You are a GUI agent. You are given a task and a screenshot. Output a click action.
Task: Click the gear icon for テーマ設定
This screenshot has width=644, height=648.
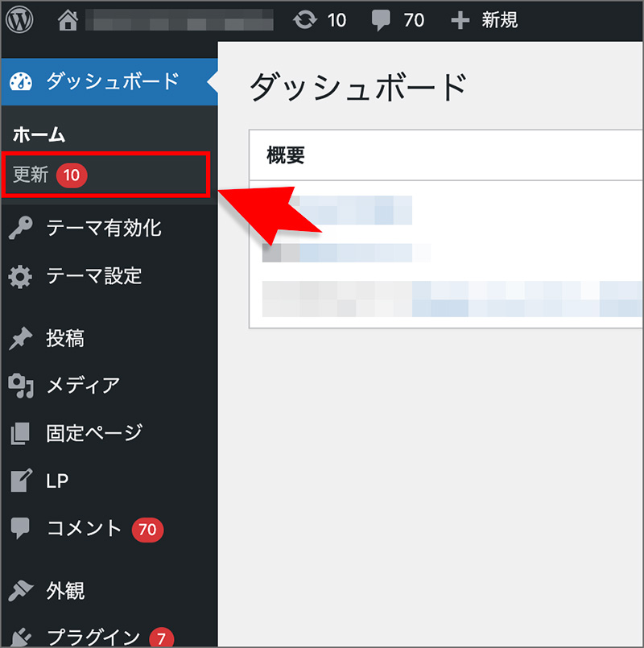click(20, 276)
